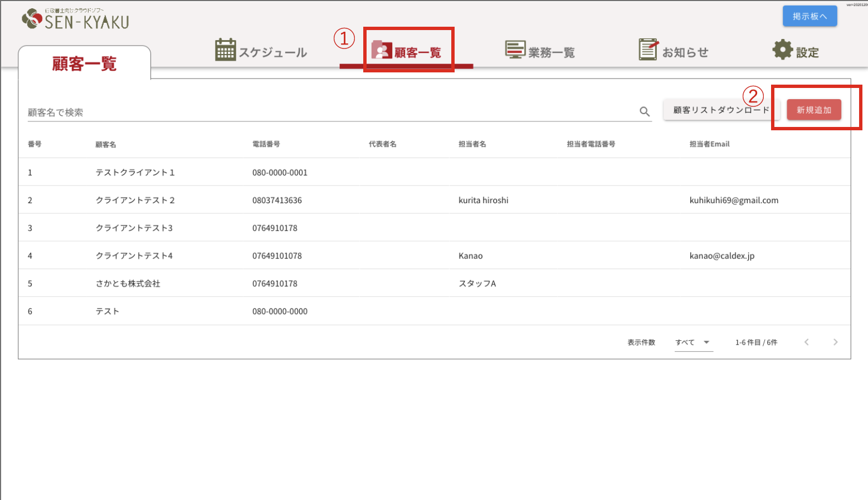868x500 pixels.
Task: Select the 顧客一覧 page title tab
Action: coord(84,64)
